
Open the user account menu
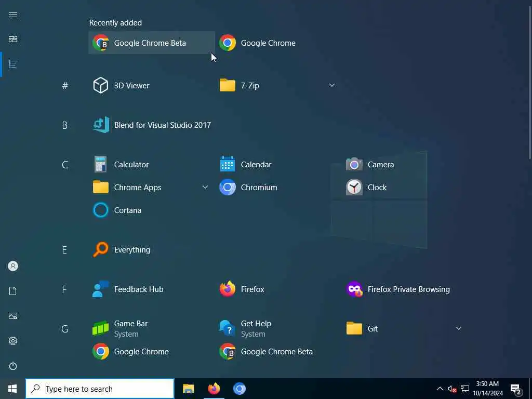[x=13, y=266]
